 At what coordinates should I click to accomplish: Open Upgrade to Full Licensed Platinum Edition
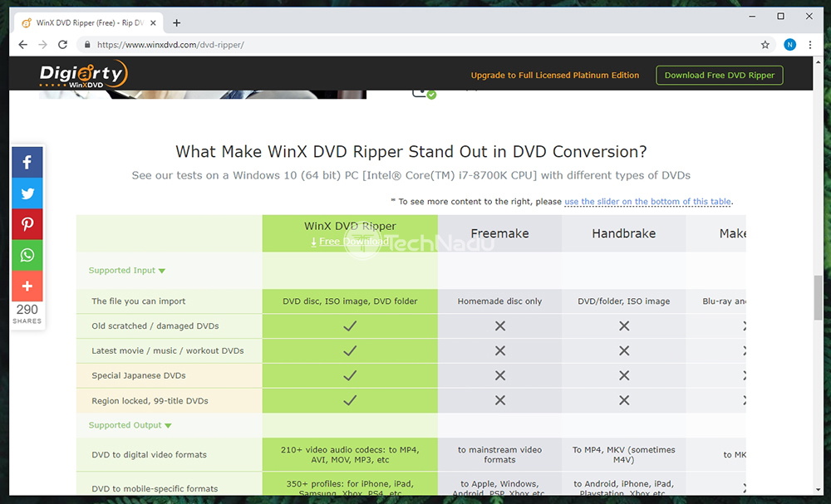click(x=555, y=76)
